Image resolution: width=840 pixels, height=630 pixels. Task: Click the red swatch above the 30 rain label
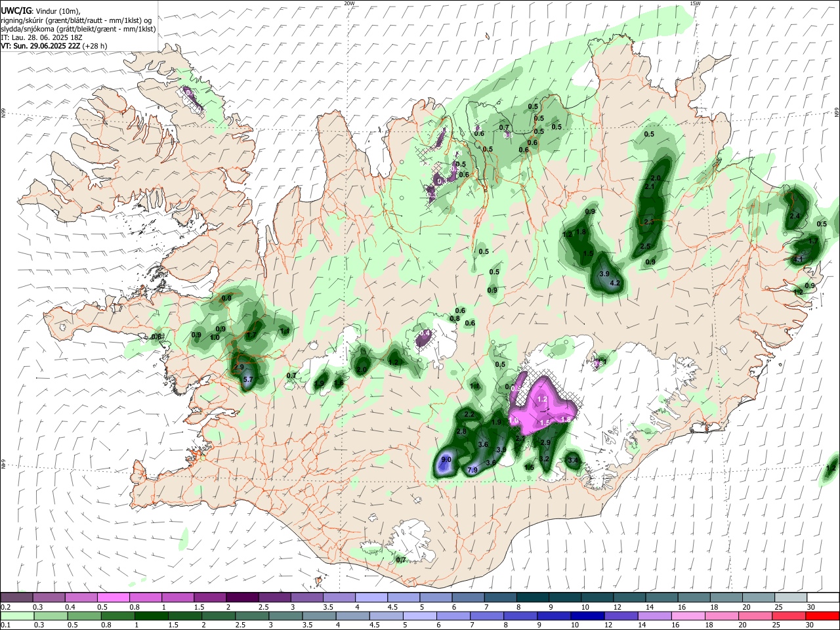pyautogui.click(x=822, y=616)
